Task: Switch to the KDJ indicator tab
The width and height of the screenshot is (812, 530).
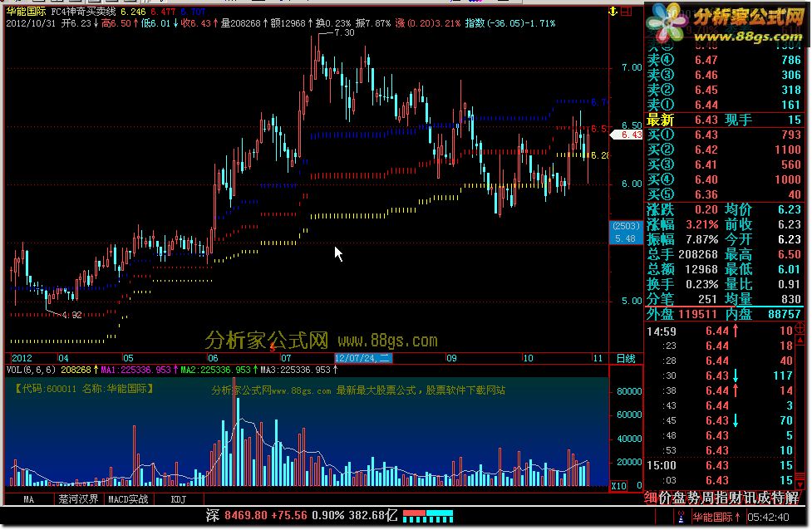Action: pyautogui.click(x=178, y=499)
